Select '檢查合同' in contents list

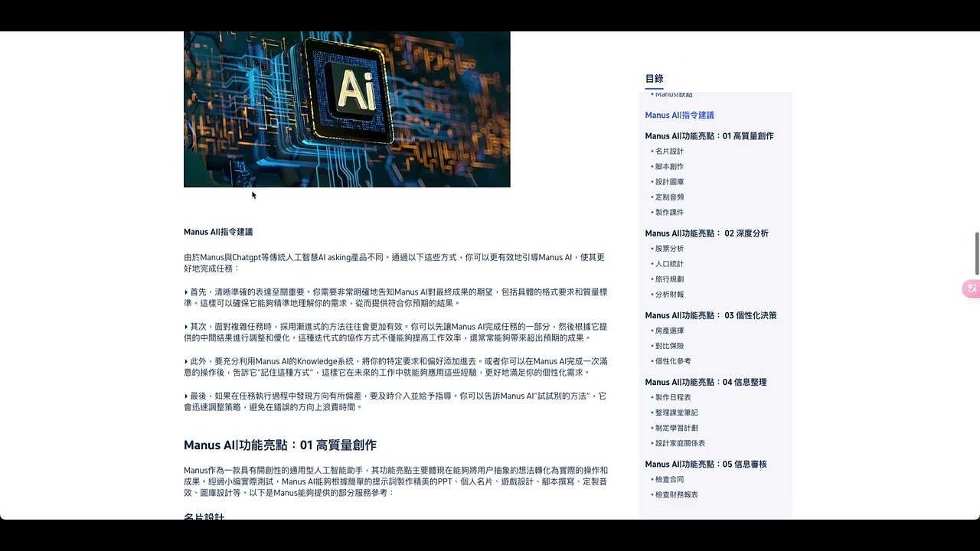669,479
